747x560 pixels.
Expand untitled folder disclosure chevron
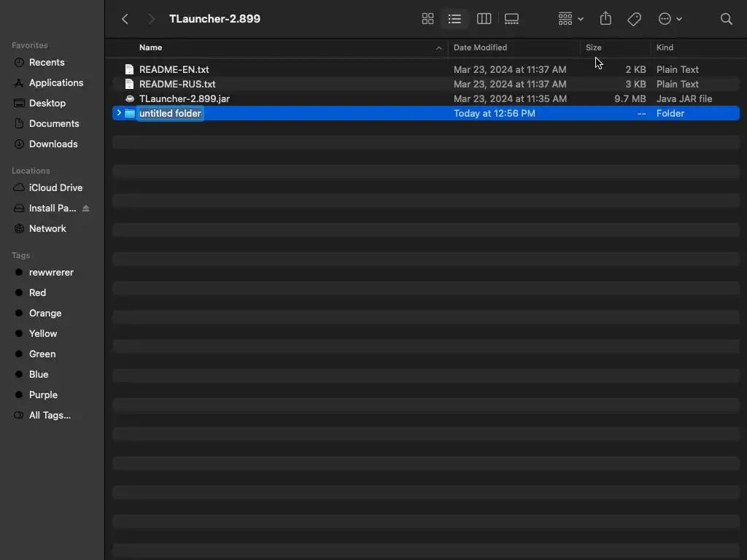(119, 113)
